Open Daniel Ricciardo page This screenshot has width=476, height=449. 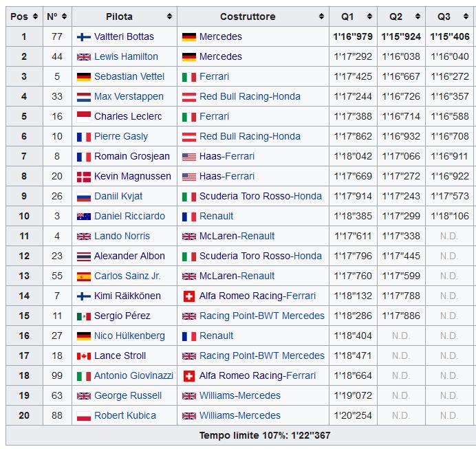129,217
